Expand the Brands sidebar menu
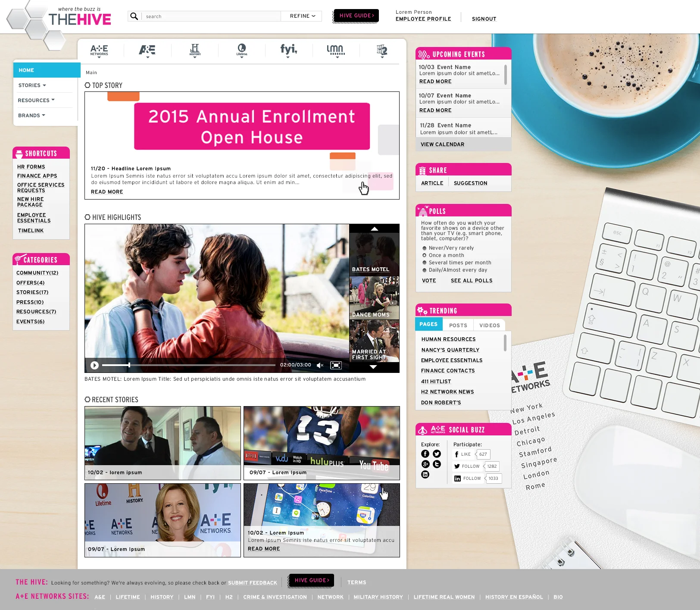The width and height of the screenshot is (700, 610). (31, 116)
